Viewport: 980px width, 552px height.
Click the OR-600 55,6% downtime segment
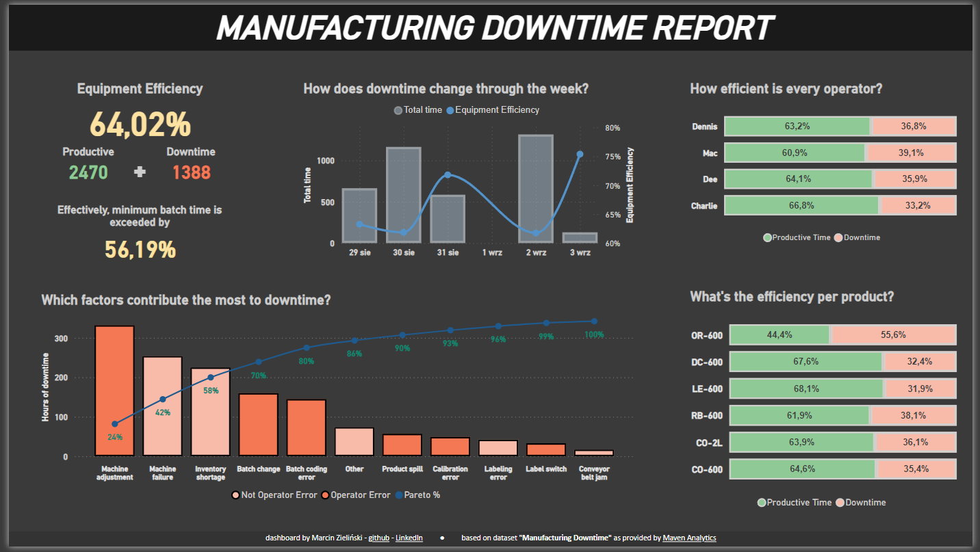coord(893,335)
